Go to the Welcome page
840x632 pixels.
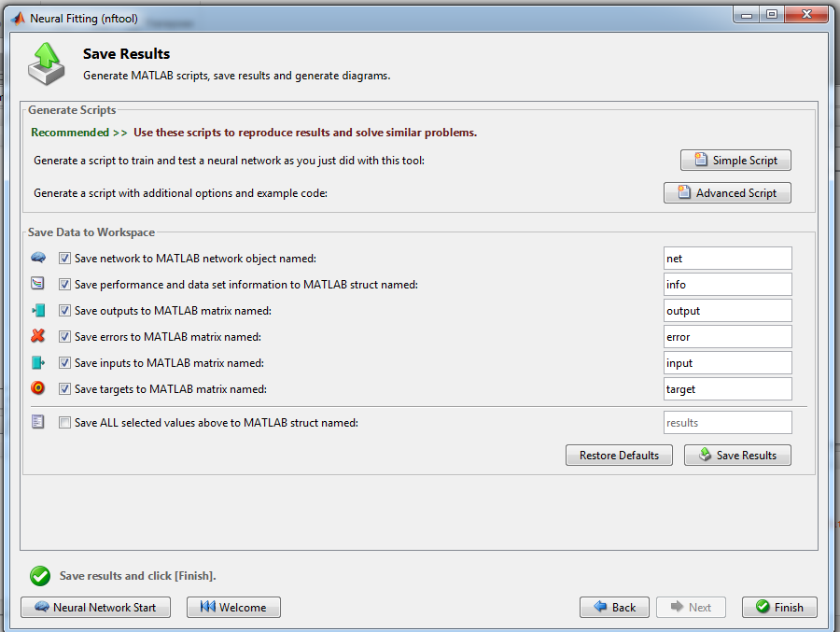click(x=233, y=608)
